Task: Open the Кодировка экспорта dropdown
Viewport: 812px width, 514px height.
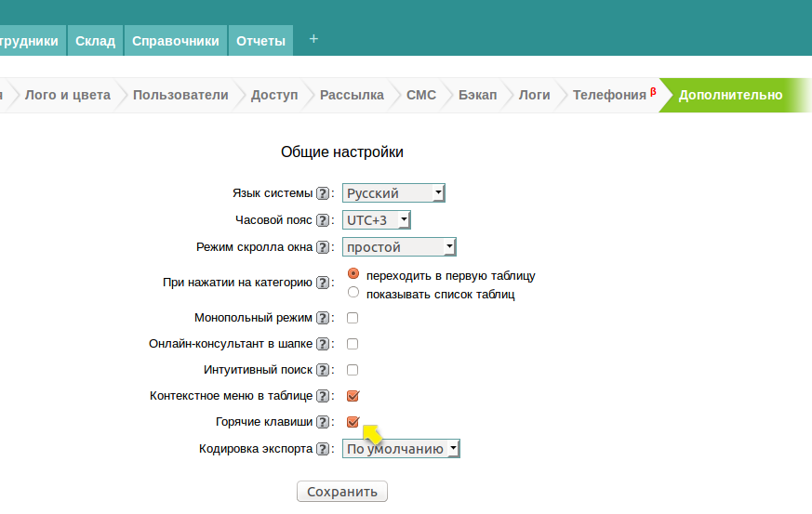Action: click(x=401, y=449)
